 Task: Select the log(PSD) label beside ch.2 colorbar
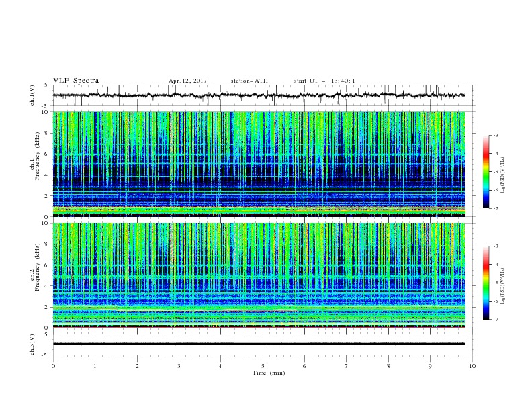[x=502, y=286]
